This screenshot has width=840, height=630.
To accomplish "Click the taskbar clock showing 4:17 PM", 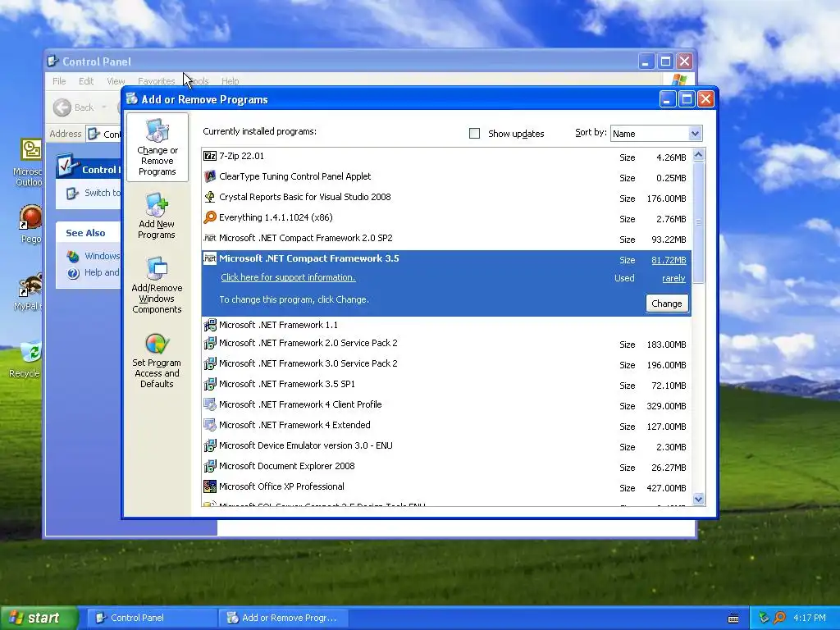I will click(x=809, y=618).
